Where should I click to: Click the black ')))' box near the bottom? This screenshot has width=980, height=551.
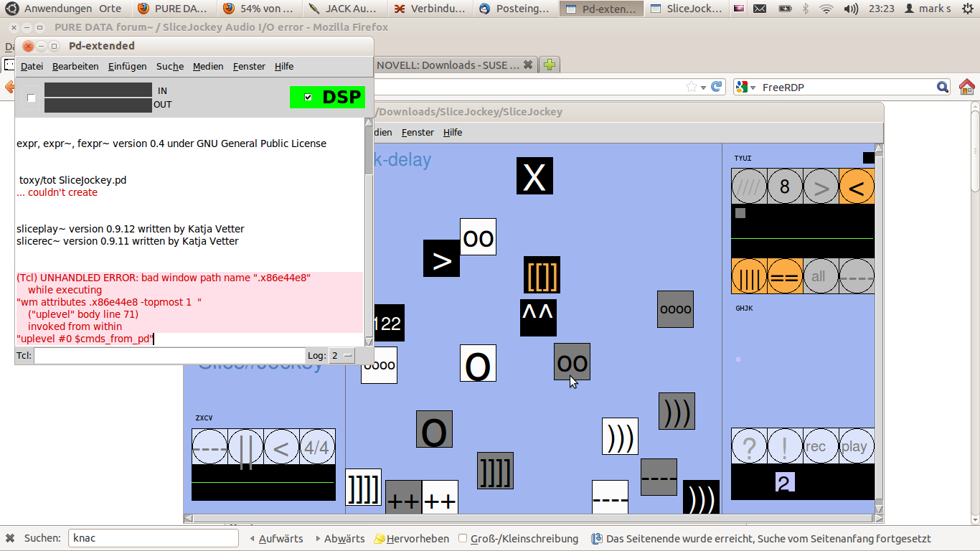point(701,497)
